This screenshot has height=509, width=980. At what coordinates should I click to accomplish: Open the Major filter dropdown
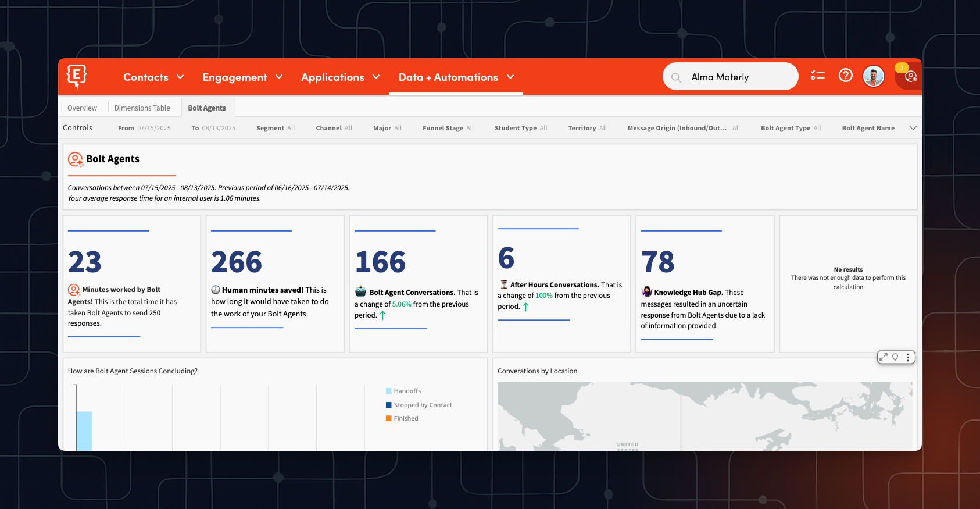pyautogui.click(x=387, y=128)
